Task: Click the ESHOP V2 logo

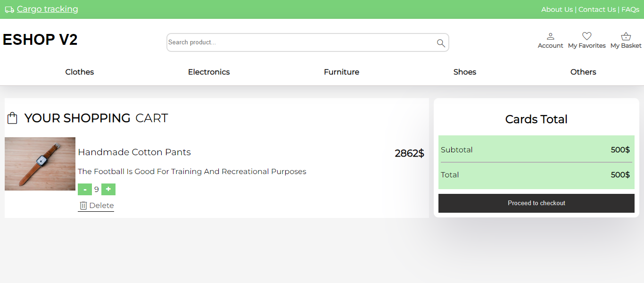Action: [40, 40]
